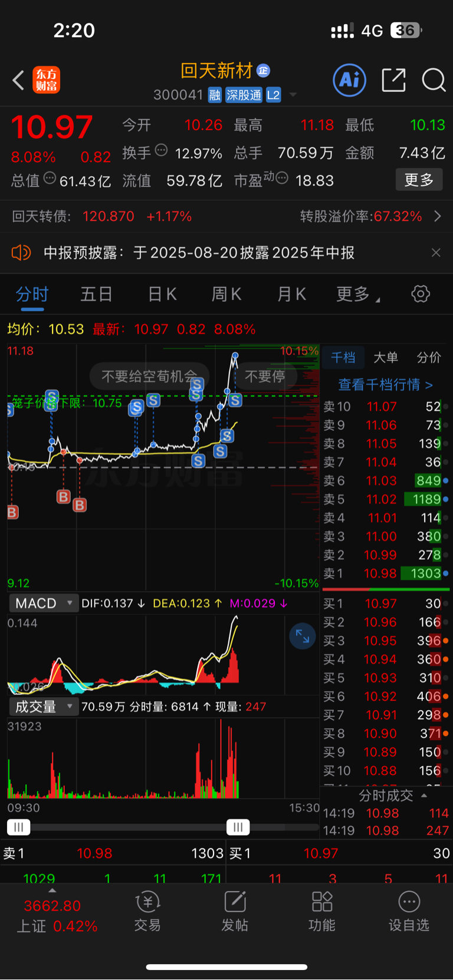Tap the bottom 卖1 10.98 1303 bar
The width and height of the screenshot is (453, 980).
point(113,853)
